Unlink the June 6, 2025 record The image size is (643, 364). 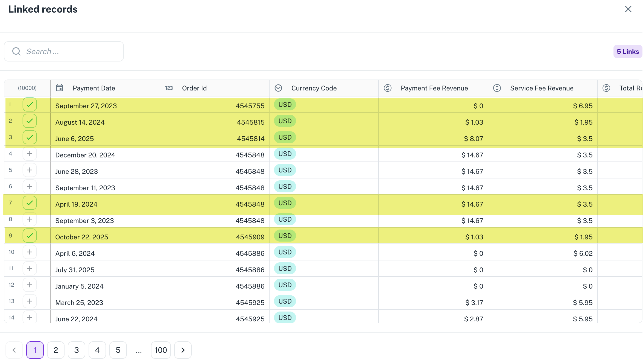[30, 137]
